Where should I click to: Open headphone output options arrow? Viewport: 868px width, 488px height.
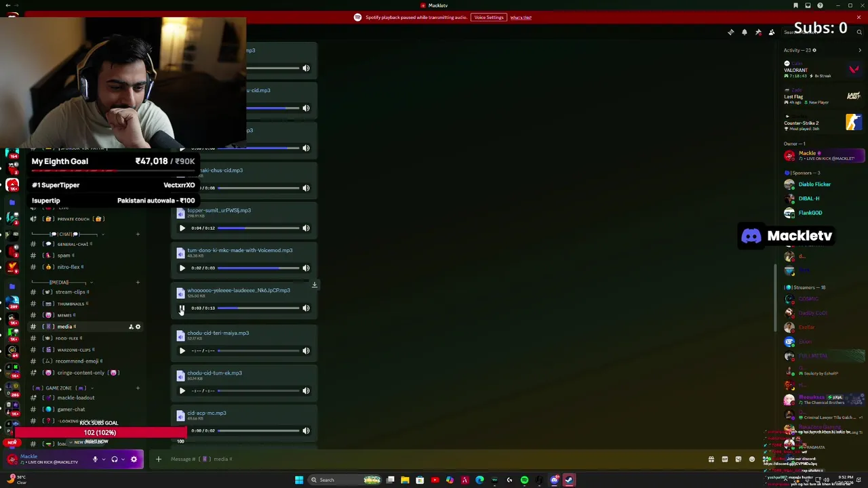pos(123,460)
